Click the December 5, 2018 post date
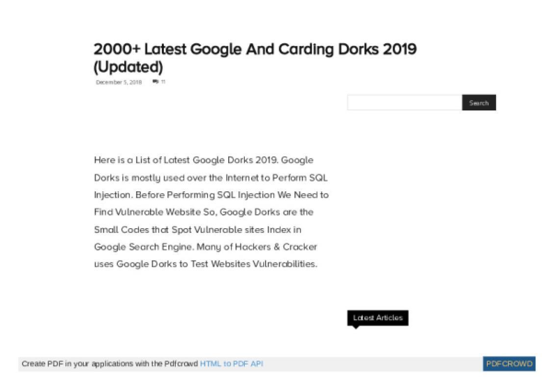The width and height of the screenshot is (554, 392). [119, 82]
